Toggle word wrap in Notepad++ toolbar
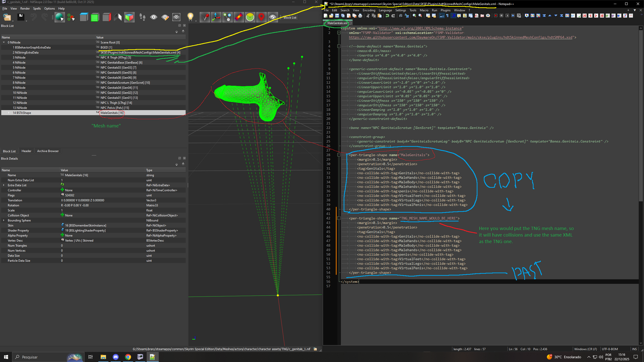The width and height of the screenshot is (644, 362). (441, 16)
